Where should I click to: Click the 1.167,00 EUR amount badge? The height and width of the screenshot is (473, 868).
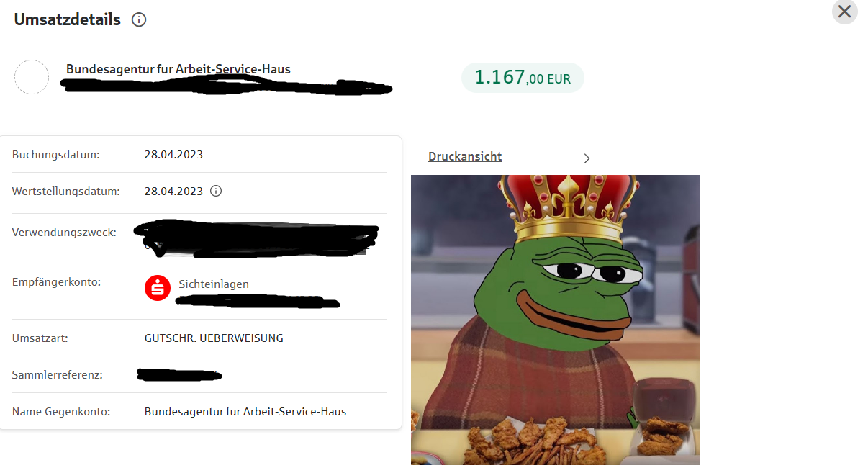pyautogui.click(x=523, y=78)
